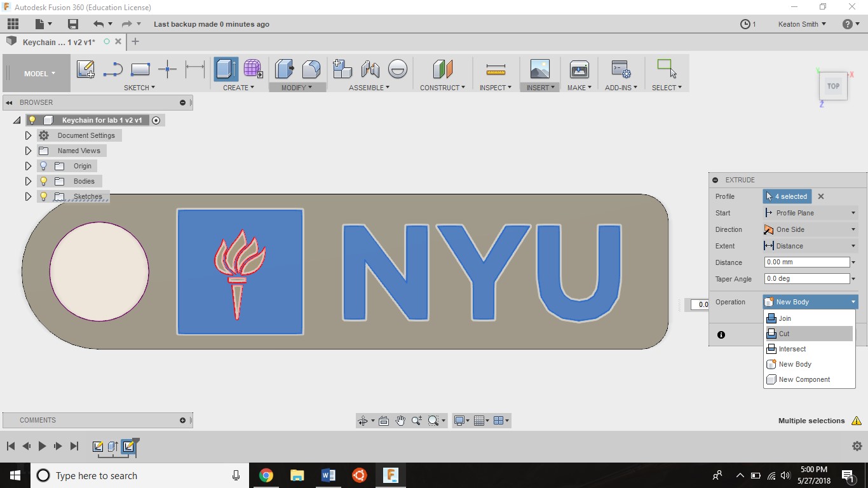
Task: Open the Start Profile Plane dropdown
Action: [810, 213]
